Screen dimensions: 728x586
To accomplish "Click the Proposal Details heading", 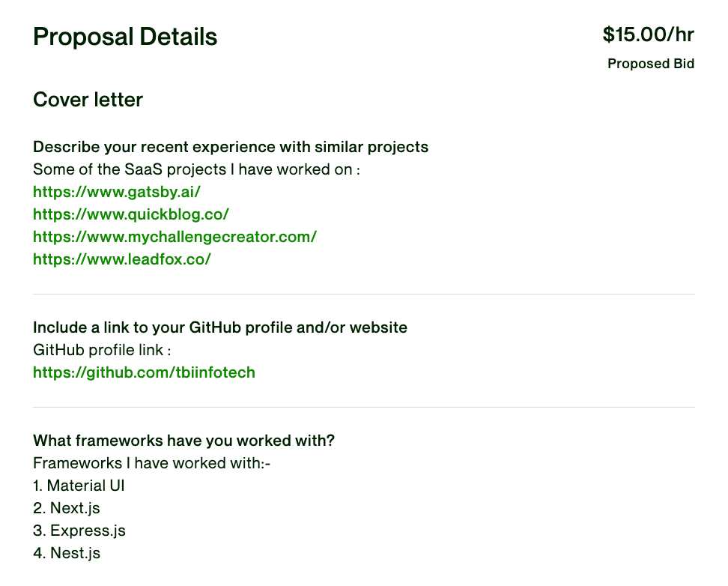I will point(125,37).
